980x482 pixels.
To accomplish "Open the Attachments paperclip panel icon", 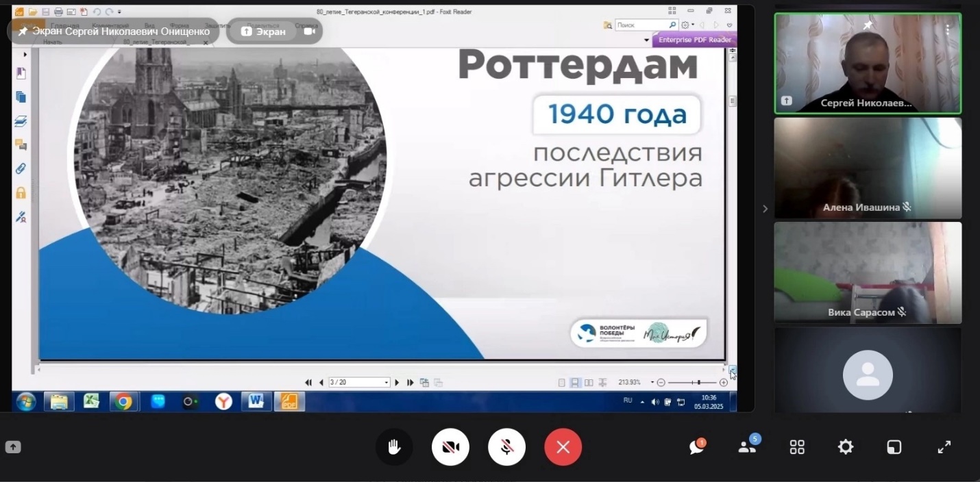I will [x=21, y=168].
